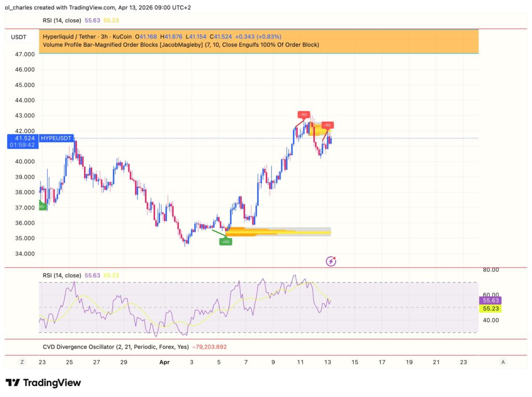Select the red -RD marker at the swing high
Image resolution: width=532 pixels, height=397 pixels.
click(x=303, y=114)
